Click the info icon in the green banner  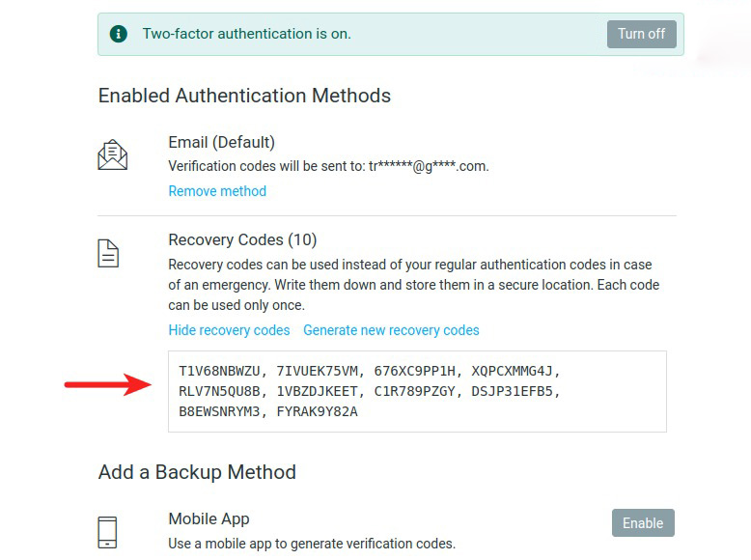119,34
